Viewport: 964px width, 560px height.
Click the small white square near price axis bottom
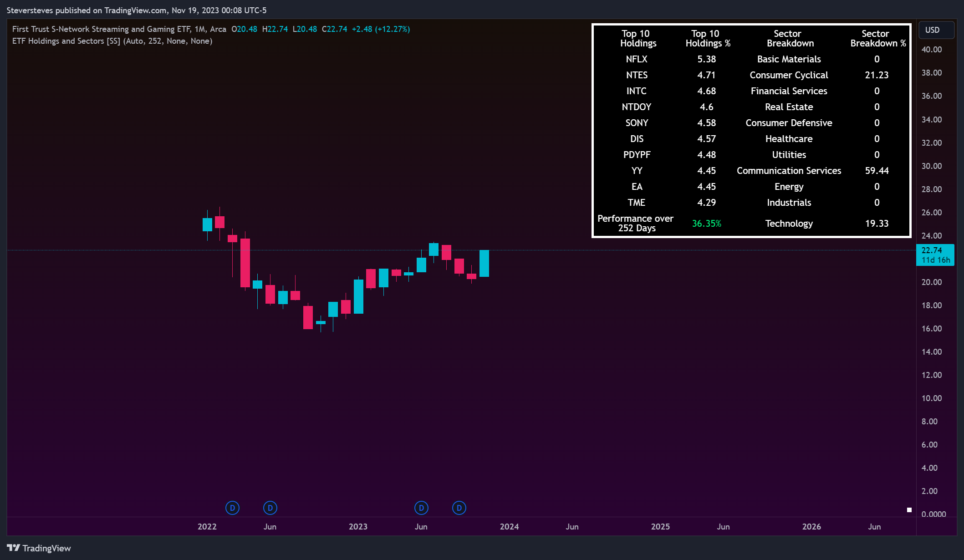coord(909,510)
